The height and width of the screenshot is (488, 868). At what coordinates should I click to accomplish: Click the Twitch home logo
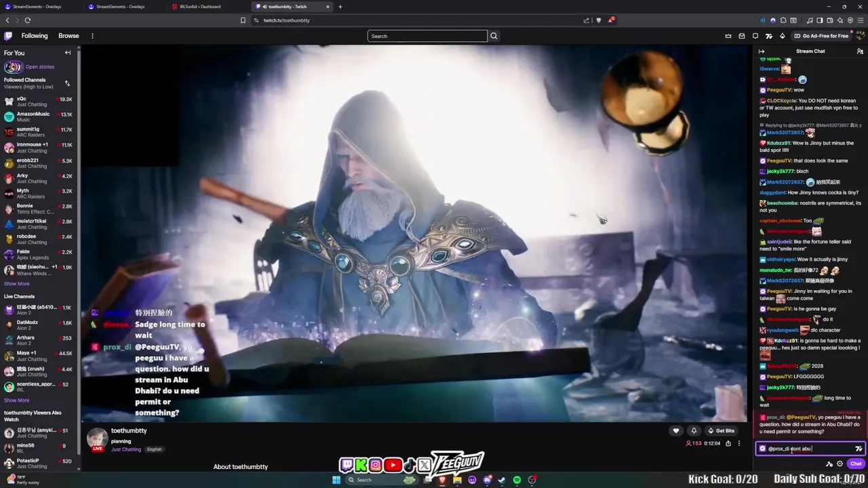(x=8, y=36)
